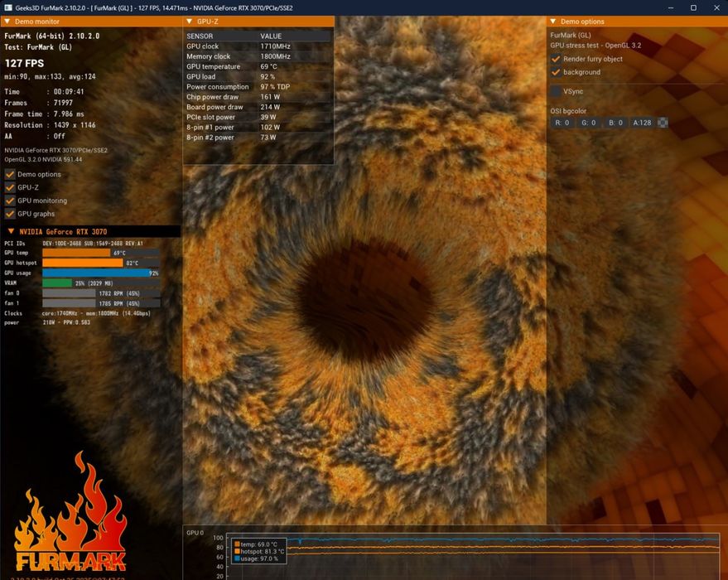Click the SENSOR column header

(x=200, y=36)
